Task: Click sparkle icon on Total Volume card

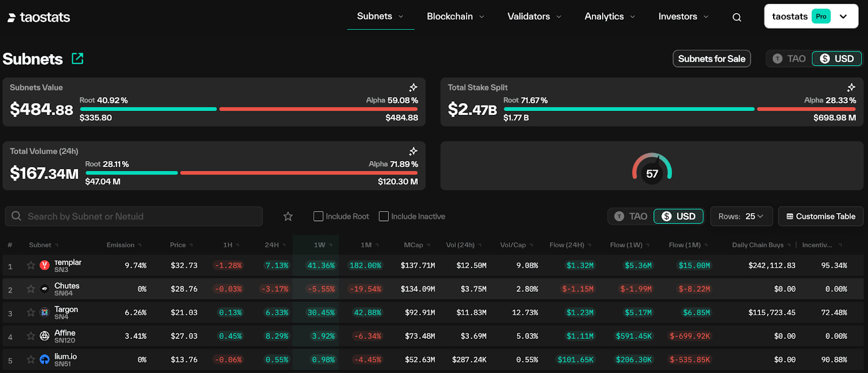Action: (x=413, y=151)
